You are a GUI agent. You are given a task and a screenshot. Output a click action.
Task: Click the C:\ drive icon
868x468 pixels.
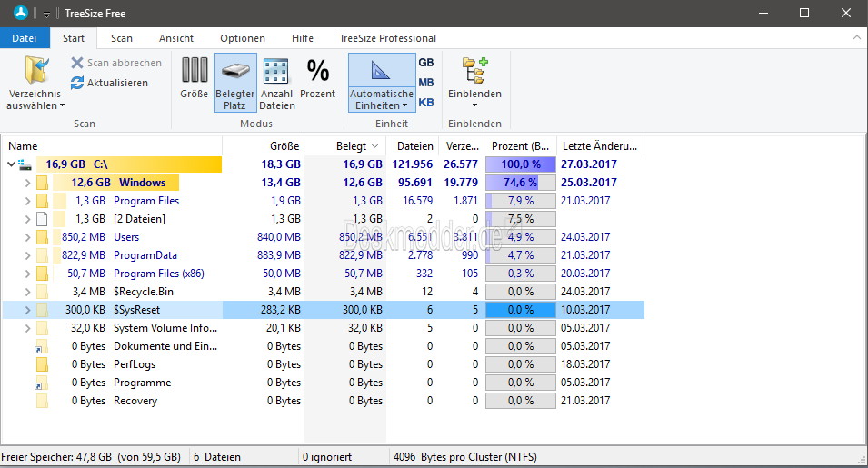25,164
